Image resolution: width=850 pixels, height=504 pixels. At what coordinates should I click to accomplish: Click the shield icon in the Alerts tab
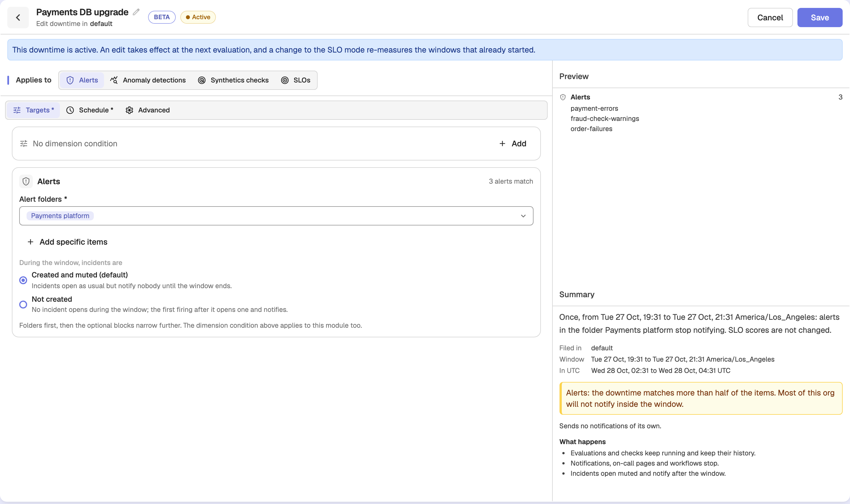point(70,80)
